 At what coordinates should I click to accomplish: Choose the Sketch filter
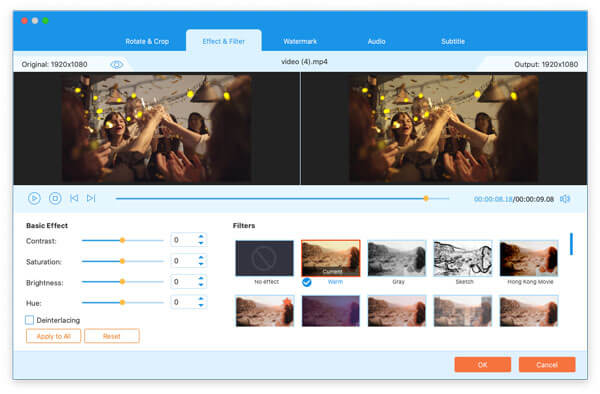[x=463, y=258]
